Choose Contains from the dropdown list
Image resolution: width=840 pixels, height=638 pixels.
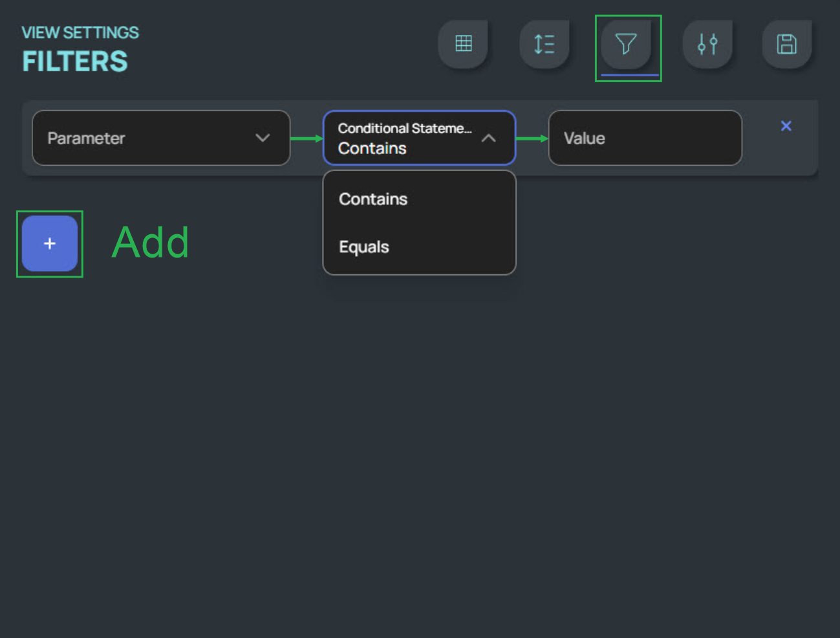(x=373, y=199)
